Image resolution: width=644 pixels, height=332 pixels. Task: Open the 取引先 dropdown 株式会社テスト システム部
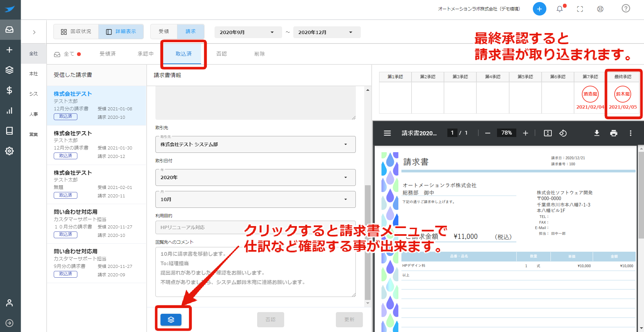click(x=255, y=144)
